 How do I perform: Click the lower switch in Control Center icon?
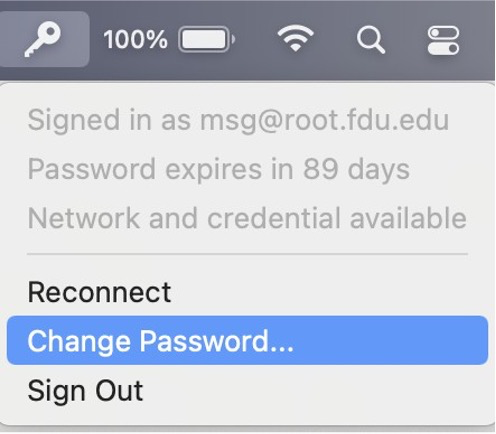tap(443, 48)
